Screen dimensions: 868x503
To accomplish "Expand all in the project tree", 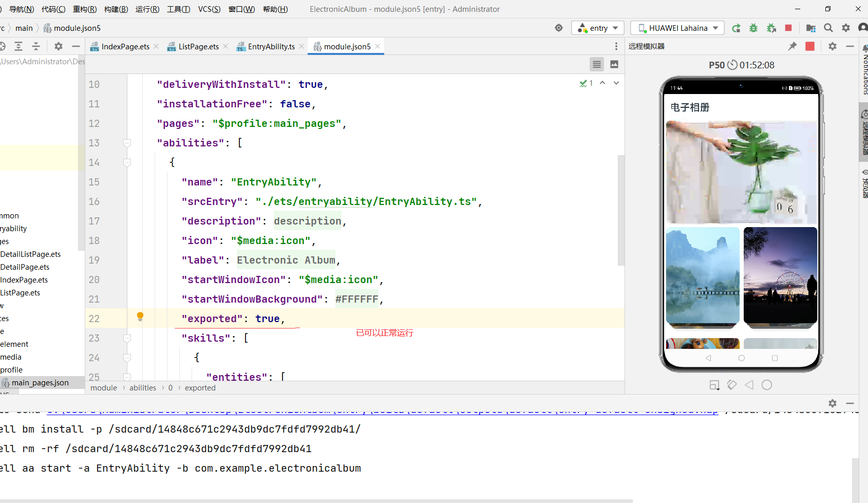I will click(18, 46).
